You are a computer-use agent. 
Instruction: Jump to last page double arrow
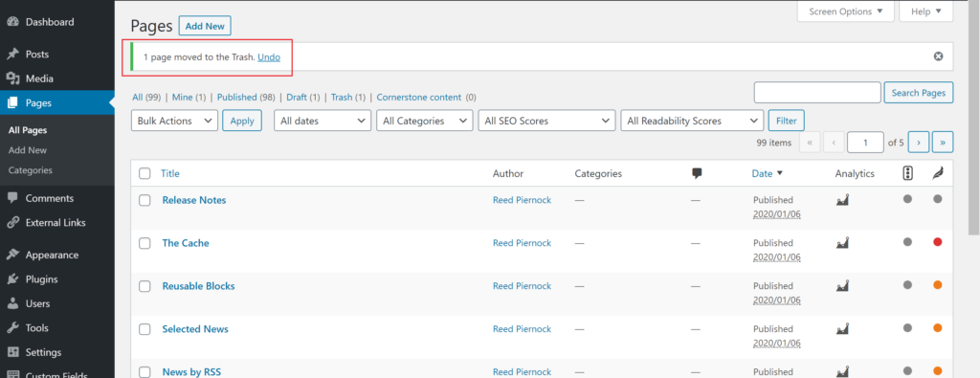tap(943, 143)
